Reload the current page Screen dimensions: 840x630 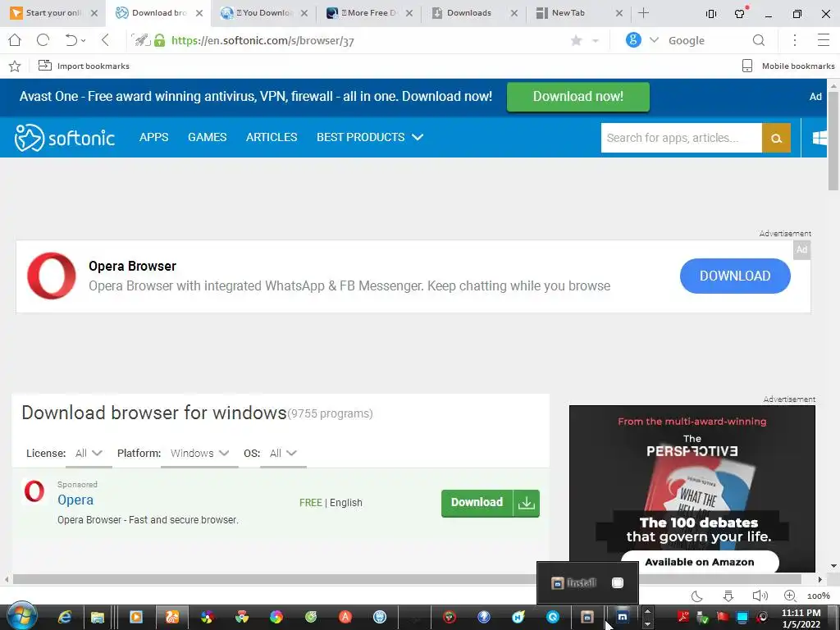pyautogui.click(x=43, y=40)
